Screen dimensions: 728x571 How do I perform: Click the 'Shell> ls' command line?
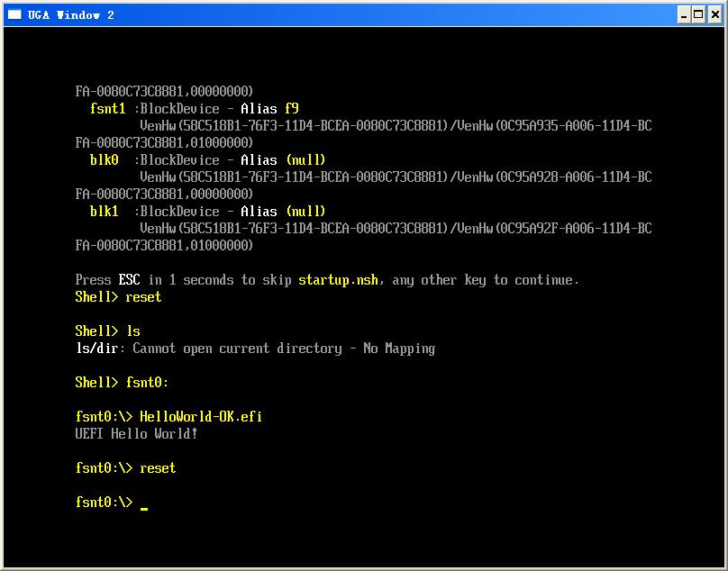tap(108, 331)
